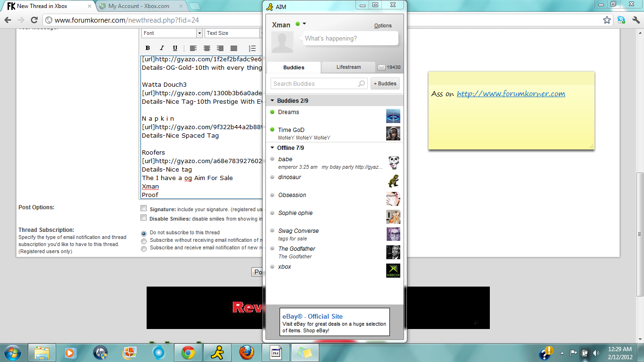
Task: Insert a numbered list in the editor
Action: coord(252,48)
